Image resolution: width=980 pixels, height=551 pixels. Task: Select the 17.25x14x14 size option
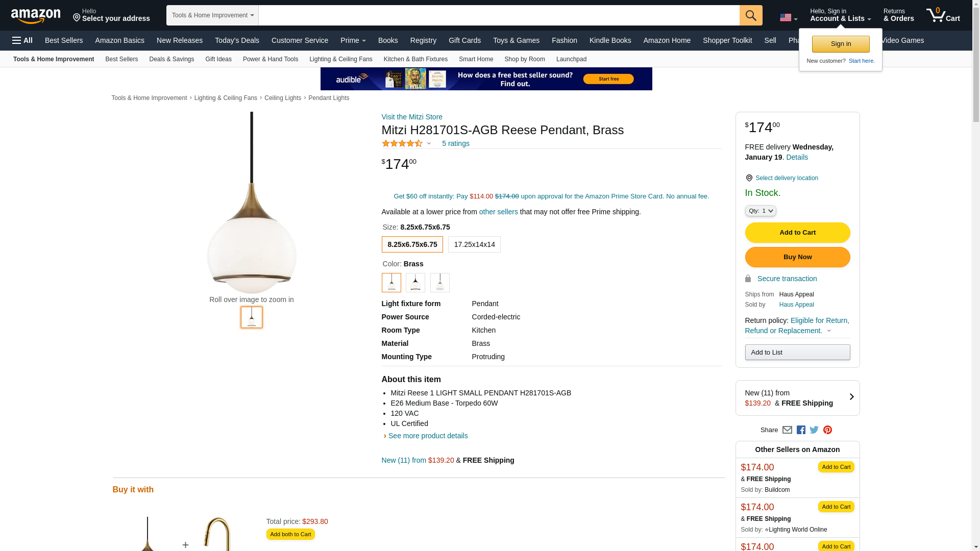[474, 244]
